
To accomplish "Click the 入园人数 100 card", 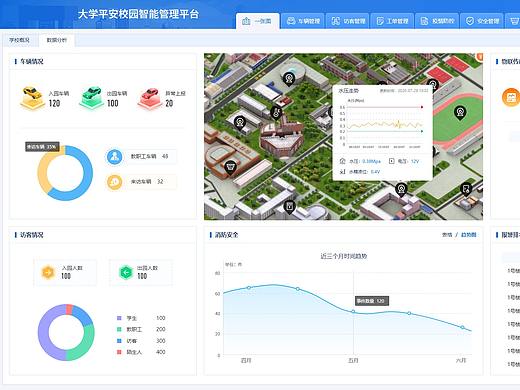I will pyautogui.click(x=65, y=273).
